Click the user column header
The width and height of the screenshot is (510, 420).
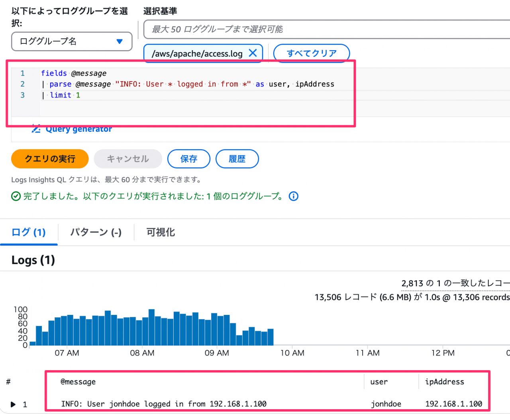click(379, 382)
